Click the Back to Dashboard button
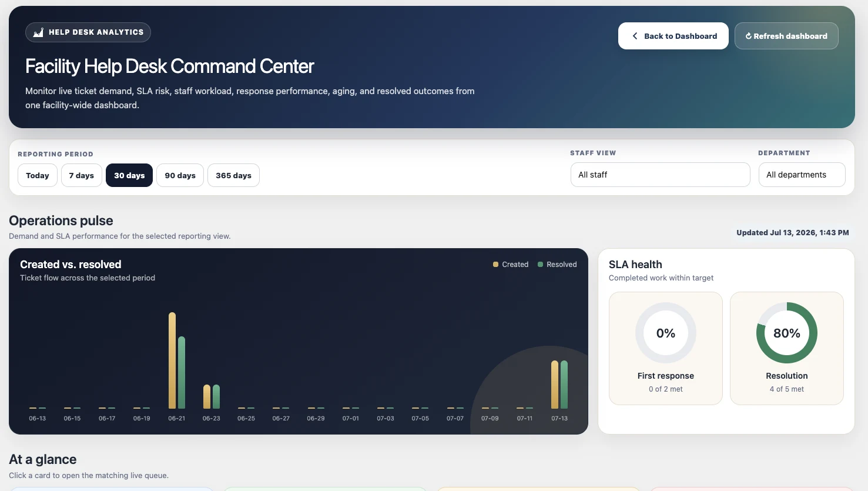Screen dimensions: 868x491 pyautogui.click(x=673, y=36)
